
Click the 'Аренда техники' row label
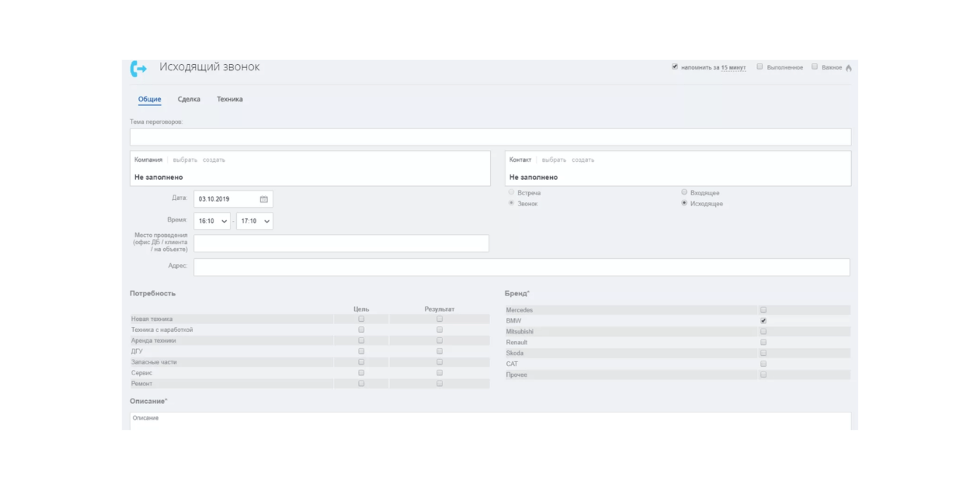click(154, 341)
